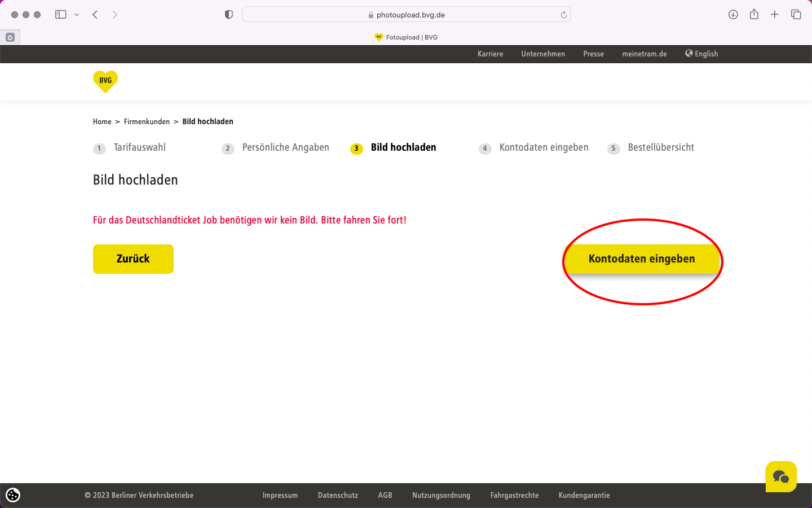
Task: Open Fahrgastrechte footer link
Action: [x=514, y=496]
